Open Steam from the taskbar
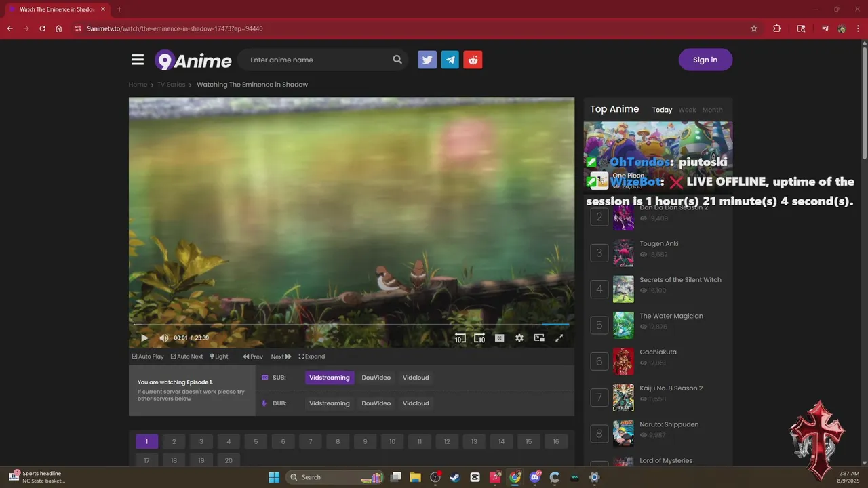Screen dimensions: 868x488 [x=455, y=477]
